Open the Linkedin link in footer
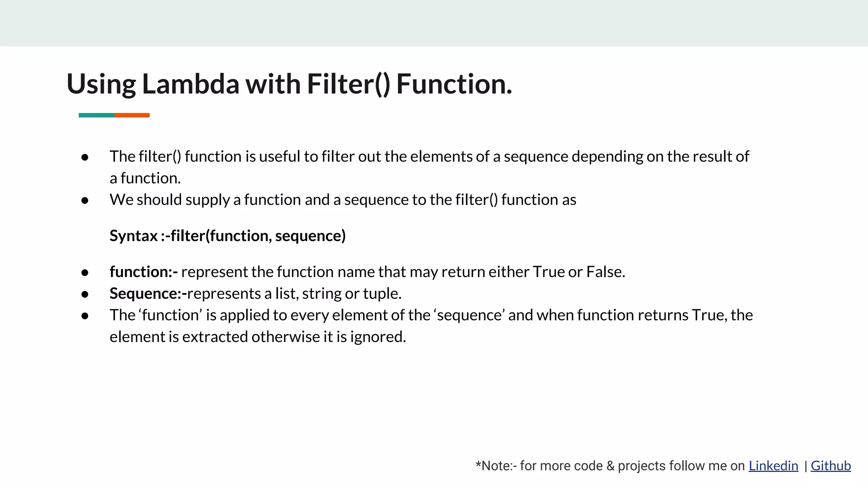This screenshot has width=868, height=488. 773,466
